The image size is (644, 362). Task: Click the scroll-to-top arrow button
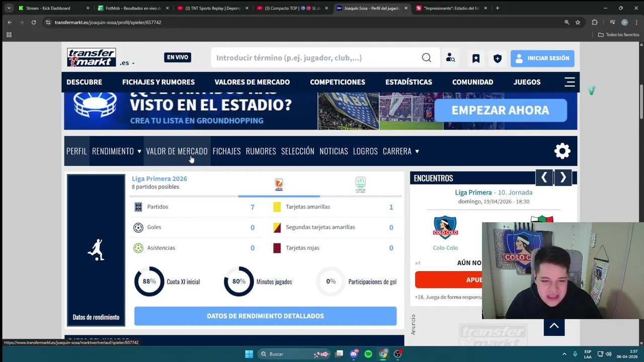click(x=554, y=326)
